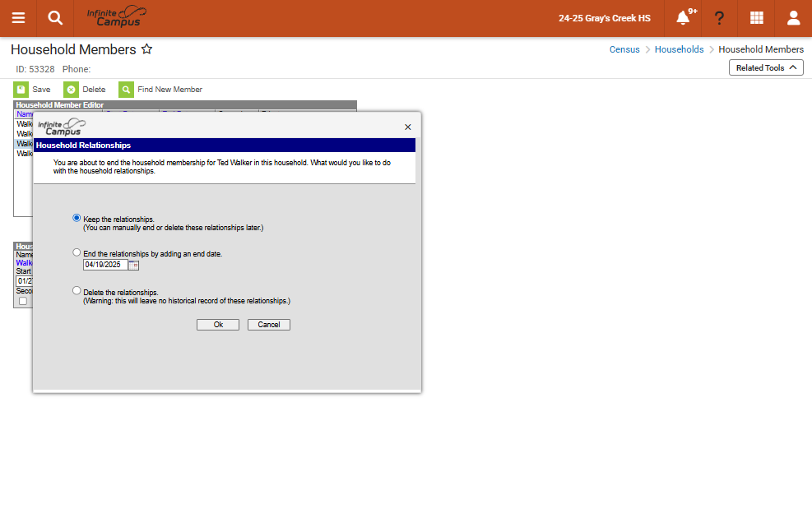The image size is (812, 527).
Task: Collapse the Related Tools panel
Action: pos(766,67)
